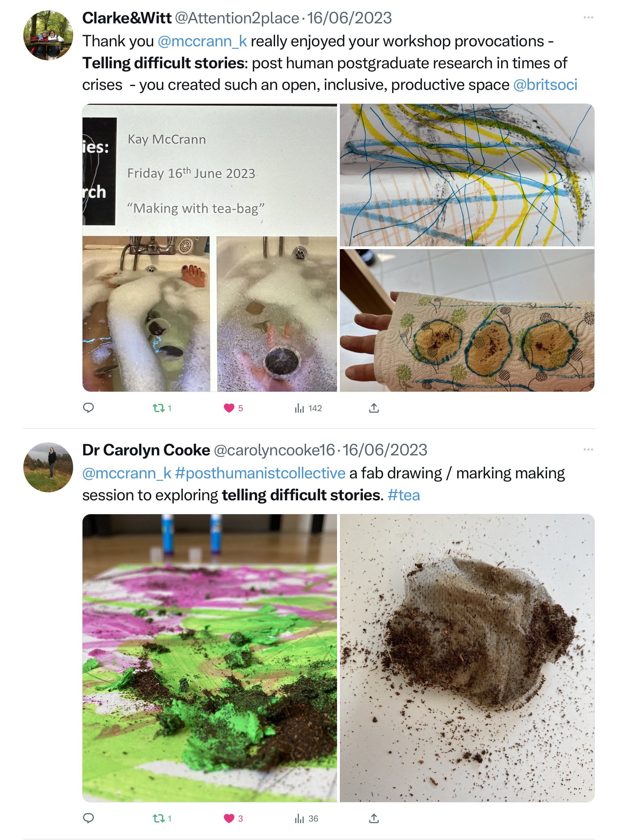View analytics showing 142 views
The height and width of the screenshot is (840, 632).
(299, 408)
